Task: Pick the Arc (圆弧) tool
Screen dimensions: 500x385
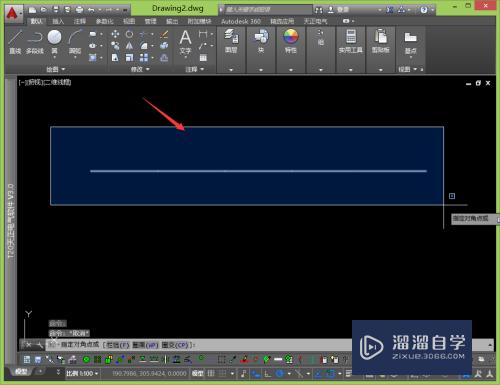Action: pos(75,42)
